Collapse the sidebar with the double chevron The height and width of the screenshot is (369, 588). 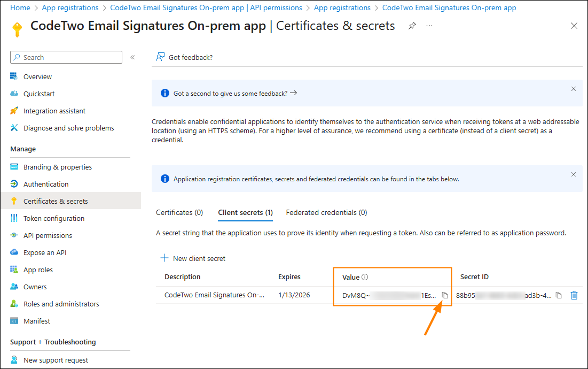[132, 57]
